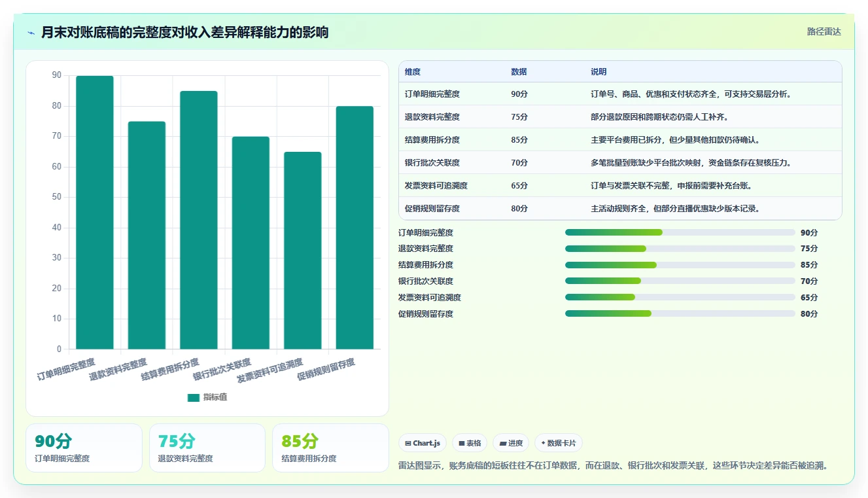
Task: Click the 结算费用拆分度 progress bar
Action: pos(680,265)
